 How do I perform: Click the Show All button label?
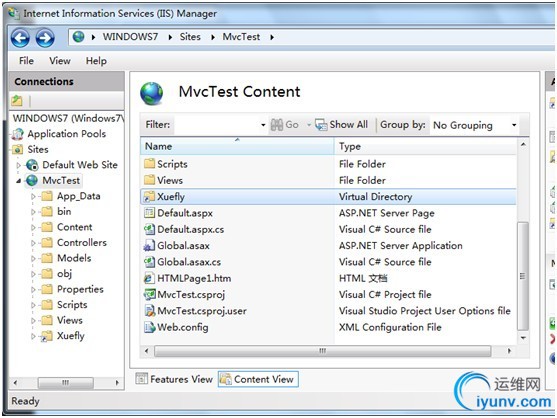(x=348, y=125)
